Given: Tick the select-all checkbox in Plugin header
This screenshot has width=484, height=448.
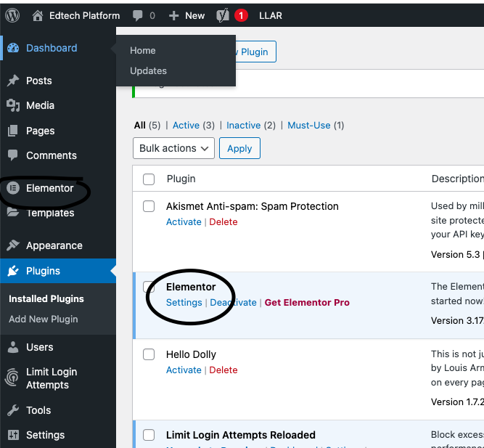Looking at the screenshot, I should [149, 179].
